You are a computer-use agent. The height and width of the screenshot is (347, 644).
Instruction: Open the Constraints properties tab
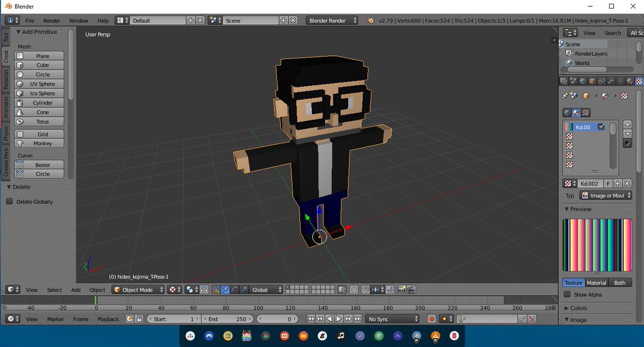tap(602, 81)
